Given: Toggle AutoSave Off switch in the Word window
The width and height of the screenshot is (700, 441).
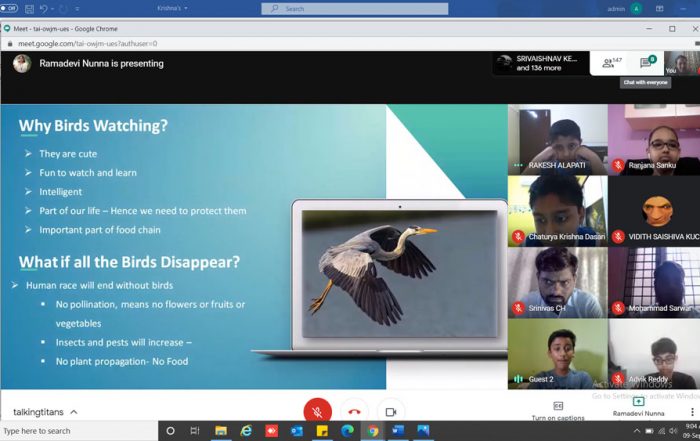Looking at the screenshot, I should (x=9, y=8).
